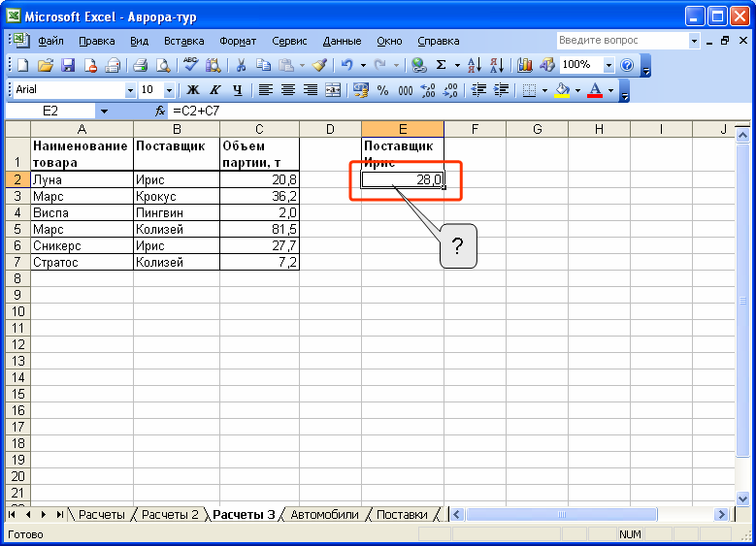Insert hyperlink with globe icon

[x=419, y=65]
